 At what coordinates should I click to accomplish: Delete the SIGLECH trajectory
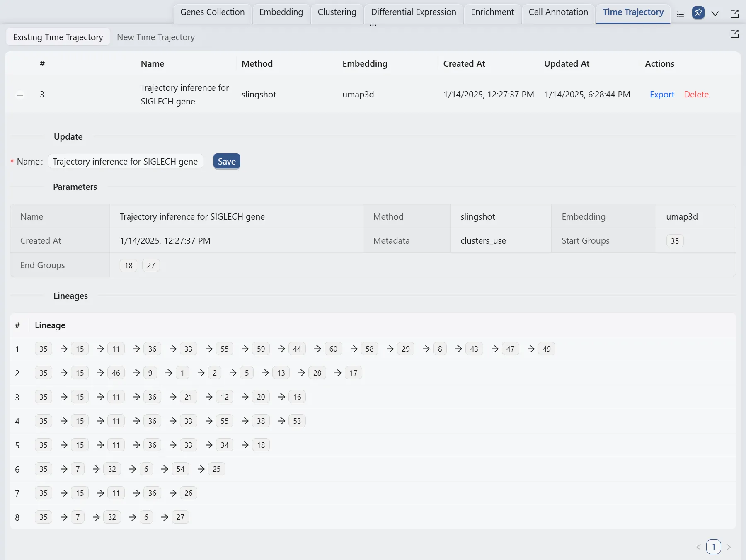click(x=696, y=95)
